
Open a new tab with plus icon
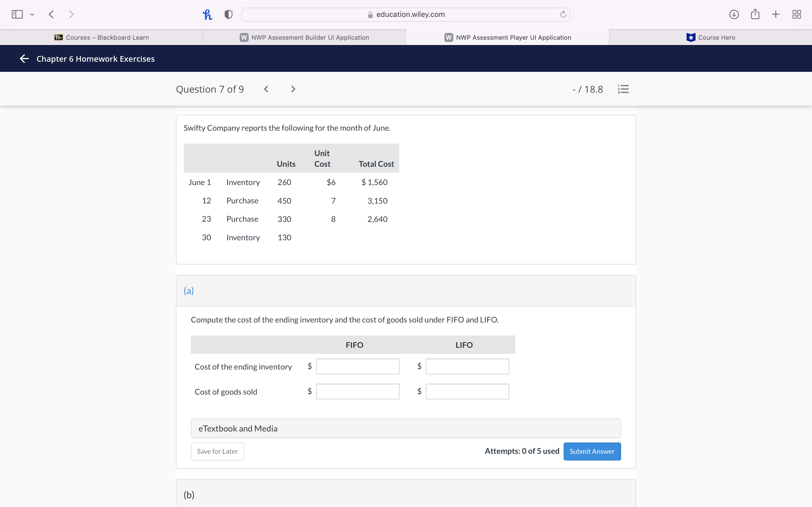coord(776,14)
